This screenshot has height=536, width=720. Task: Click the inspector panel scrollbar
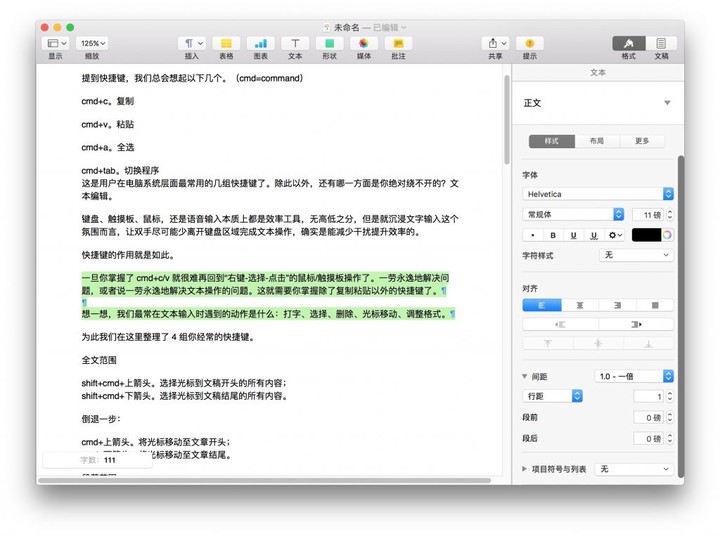pos(681,317)
